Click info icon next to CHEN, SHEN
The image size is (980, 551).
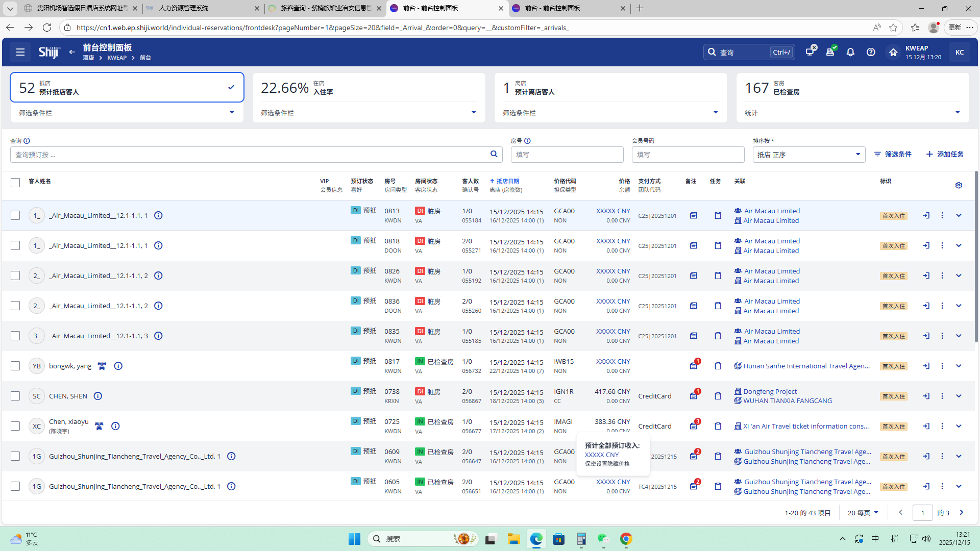pyautogui.click(x=98, y=396)
